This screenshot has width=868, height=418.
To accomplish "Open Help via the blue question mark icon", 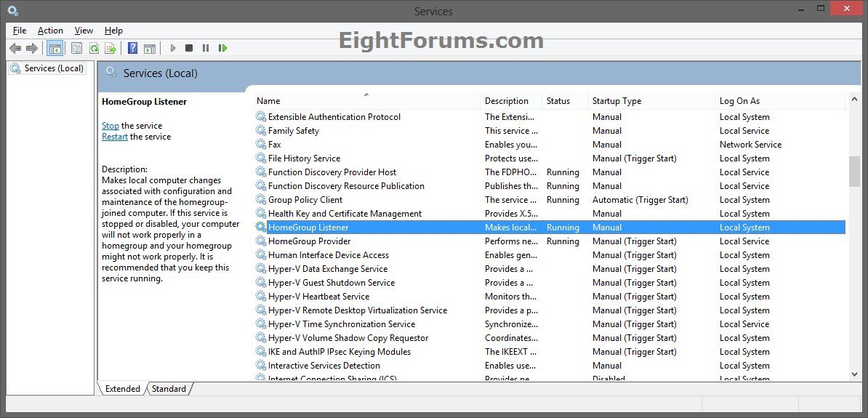I will coord(132,48).
